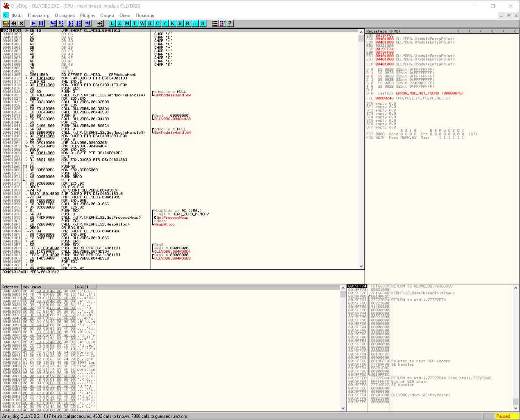The width and height of the screenshot is (520, 420).
Task: Show Memory map with the M icon
Action: pyautogui.click(x=127, y=23)
